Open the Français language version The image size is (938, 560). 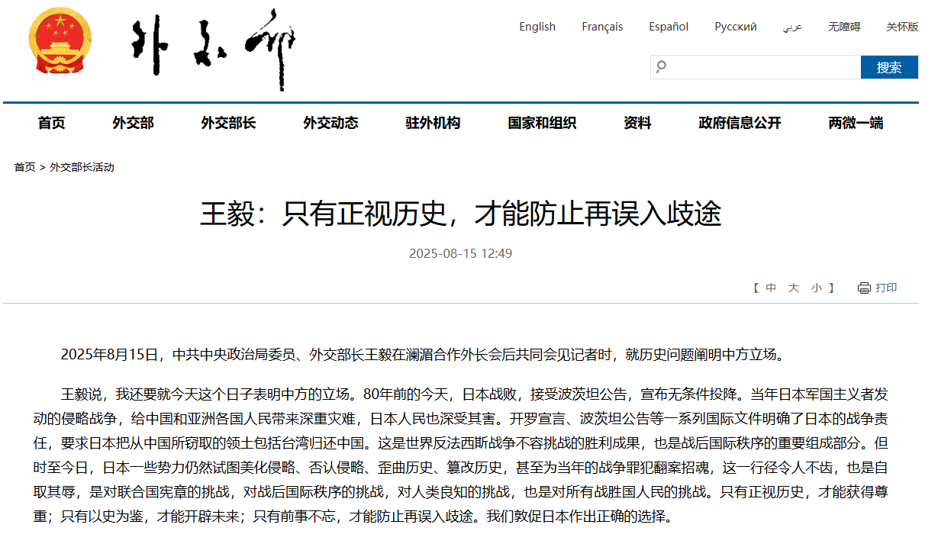[x=602, y=27]
